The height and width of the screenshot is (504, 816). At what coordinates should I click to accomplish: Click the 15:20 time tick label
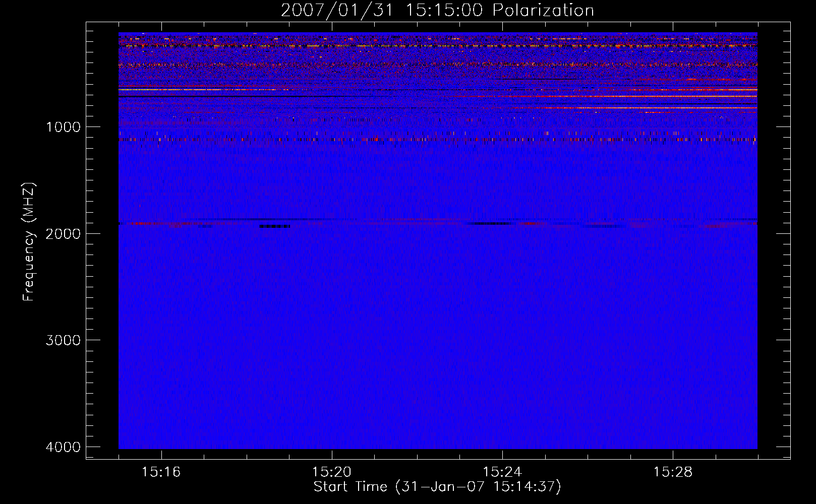[x=331, y=472]
